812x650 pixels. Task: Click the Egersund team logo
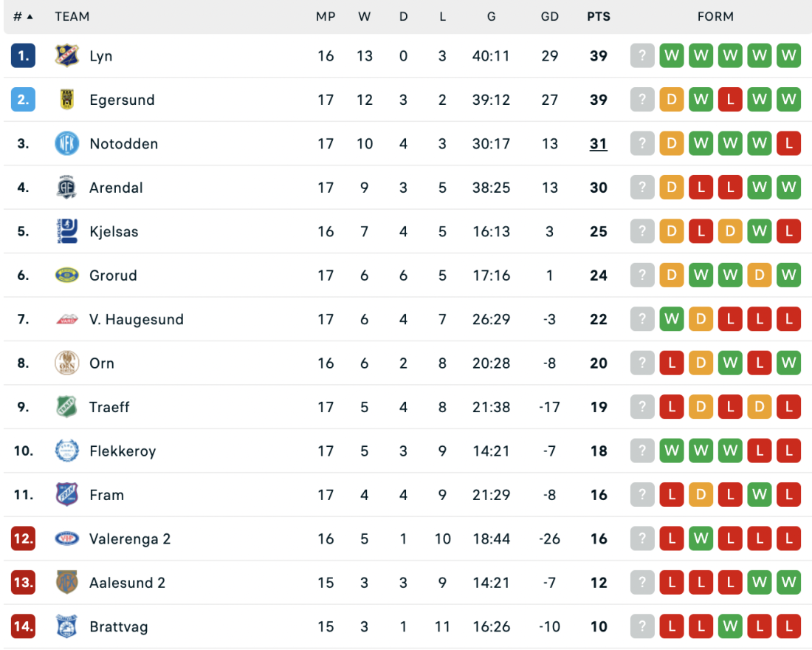click(x=67, y=100)
